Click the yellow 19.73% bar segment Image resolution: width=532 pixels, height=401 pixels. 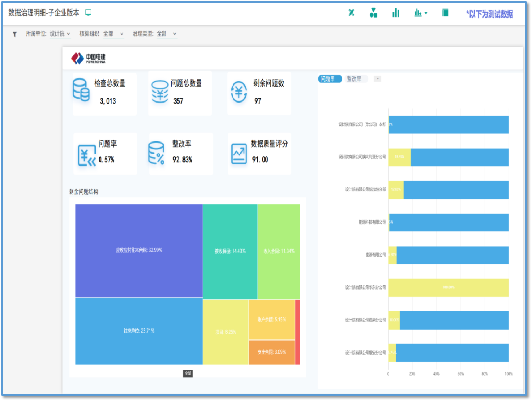pos(399,157)
